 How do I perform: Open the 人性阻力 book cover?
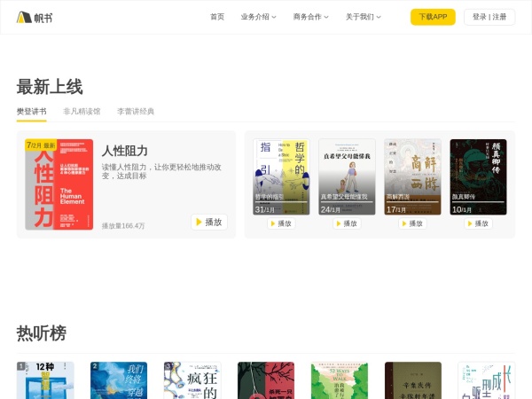pyautogui.click(x=59, y=184)
